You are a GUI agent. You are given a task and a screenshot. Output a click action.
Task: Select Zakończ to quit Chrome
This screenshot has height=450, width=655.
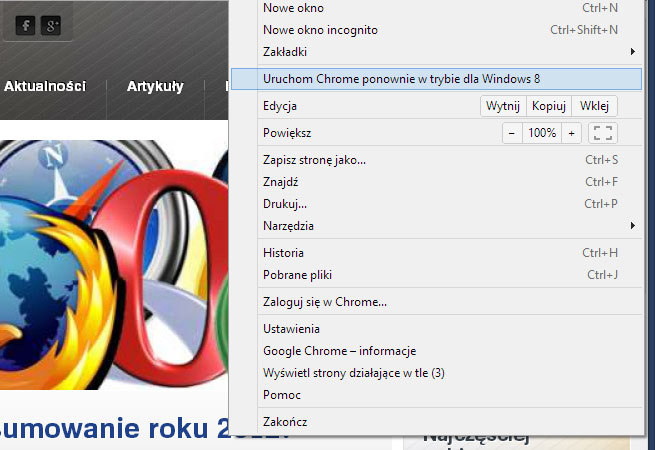437,422
